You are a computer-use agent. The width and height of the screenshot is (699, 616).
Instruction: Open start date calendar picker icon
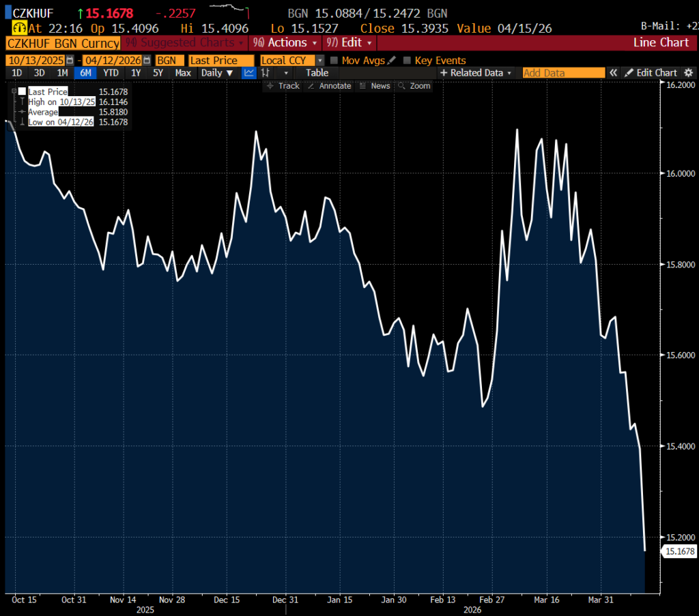(x=70, y=61)
